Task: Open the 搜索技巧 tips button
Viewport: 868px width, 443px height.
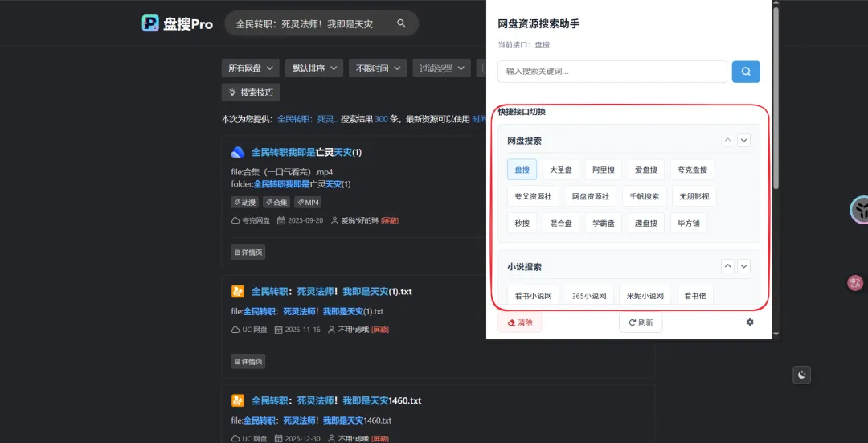Action: pos(250,92)
